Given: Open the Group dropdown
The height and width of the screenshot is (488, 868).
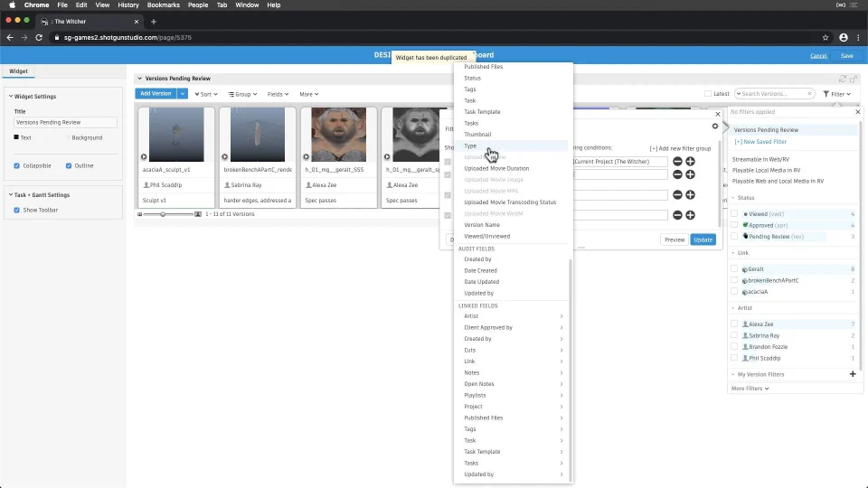Looking at the screenshot, I should tap(242, 95).
